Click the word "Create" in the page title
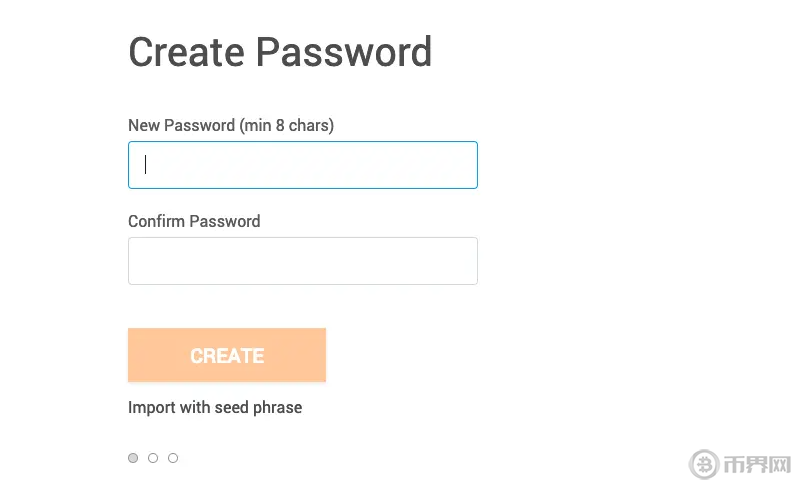Viewport: 802px width, 492px height. [x=185, y=52]
